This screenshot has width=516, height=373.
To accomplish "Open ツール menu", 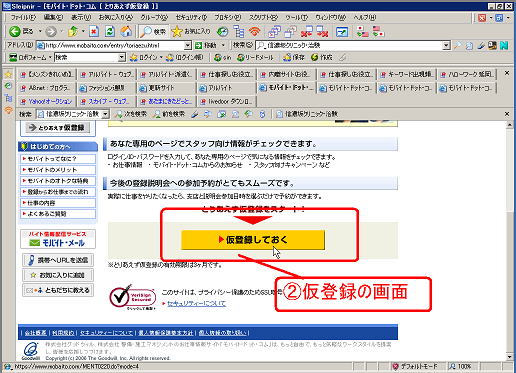I will [x=296, y=17].
